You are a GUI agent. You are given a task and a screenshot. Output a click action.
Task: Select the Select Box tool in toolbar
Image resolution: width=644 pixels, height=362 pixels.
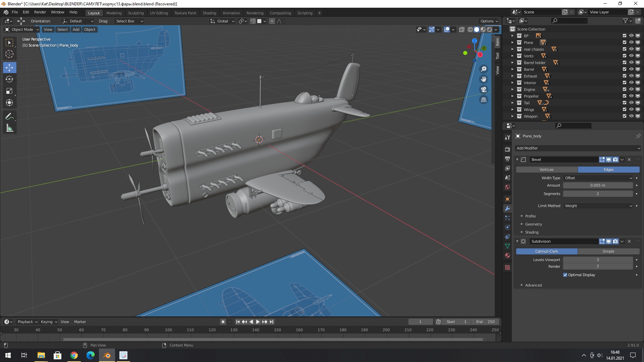9,43
